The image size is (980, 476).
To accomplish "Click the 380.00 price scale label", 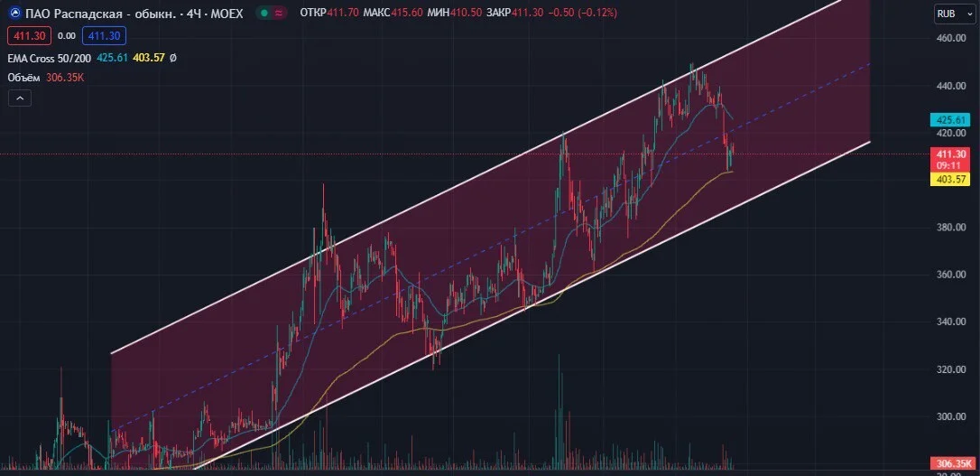I will click(952, 227).
